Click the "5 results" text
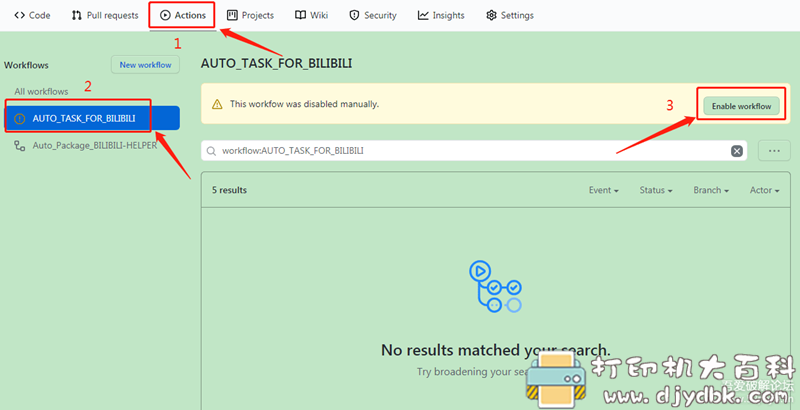 [x=230, y=190]
